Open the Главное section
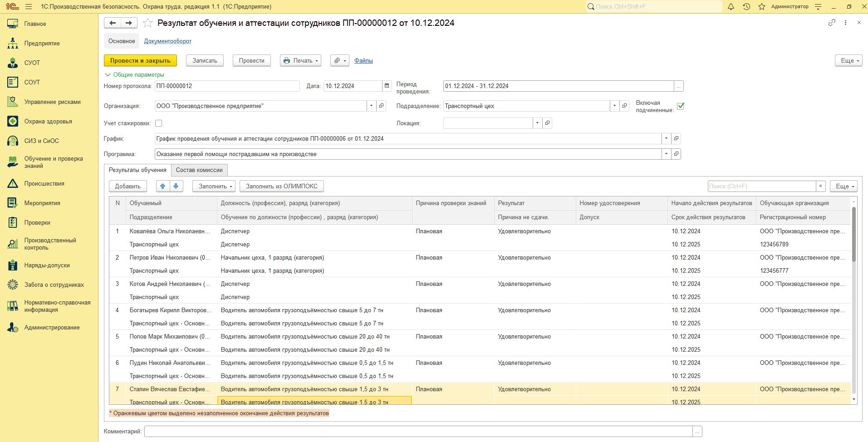The width and height of the screenshot is (868, 442). (x=35, y=24)
